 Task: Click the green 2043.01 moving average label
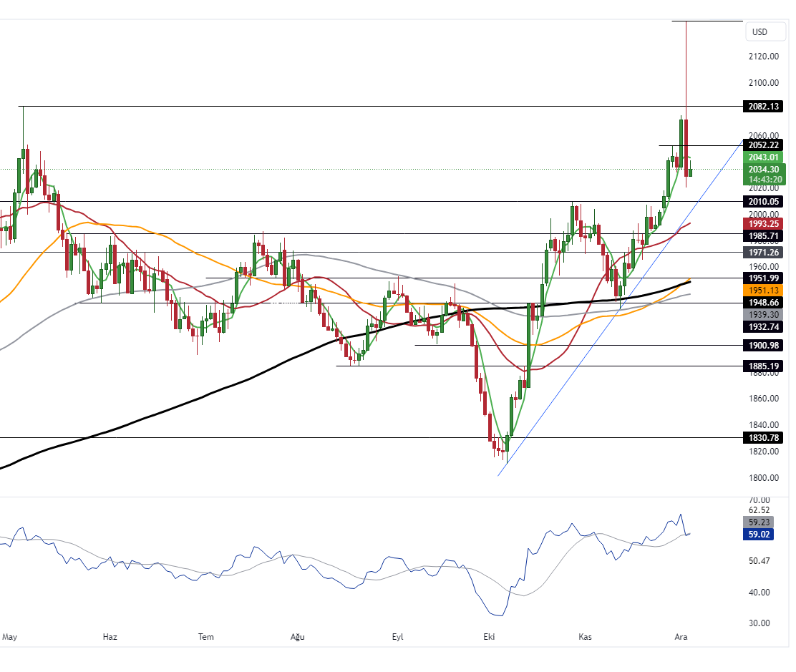[763, 157]
